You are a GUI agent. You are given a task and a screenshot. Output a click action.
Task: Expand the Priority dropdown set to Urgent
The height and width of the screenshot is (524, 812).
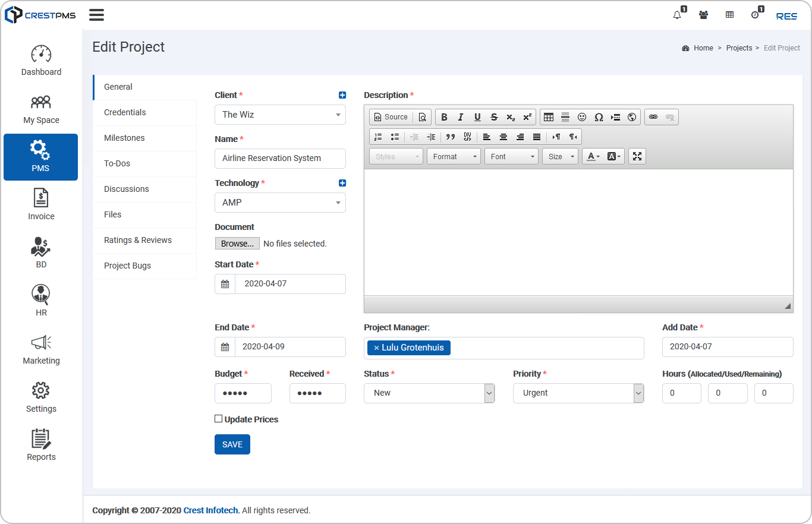578,393
